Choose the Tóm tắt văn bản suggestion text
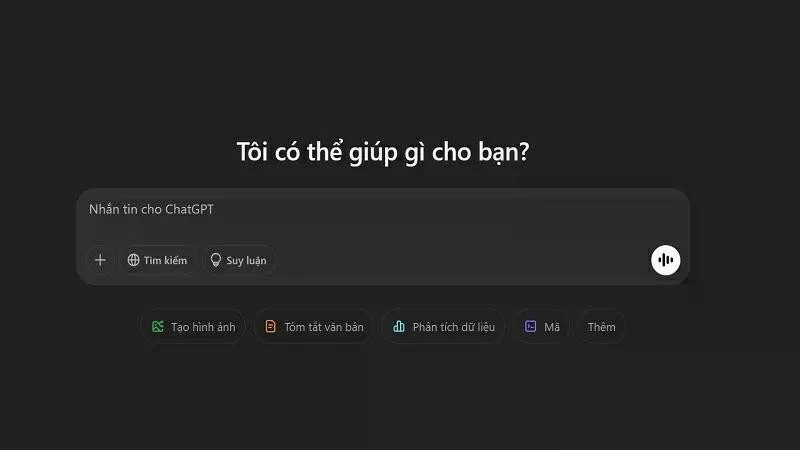 [x=324, y=327]
